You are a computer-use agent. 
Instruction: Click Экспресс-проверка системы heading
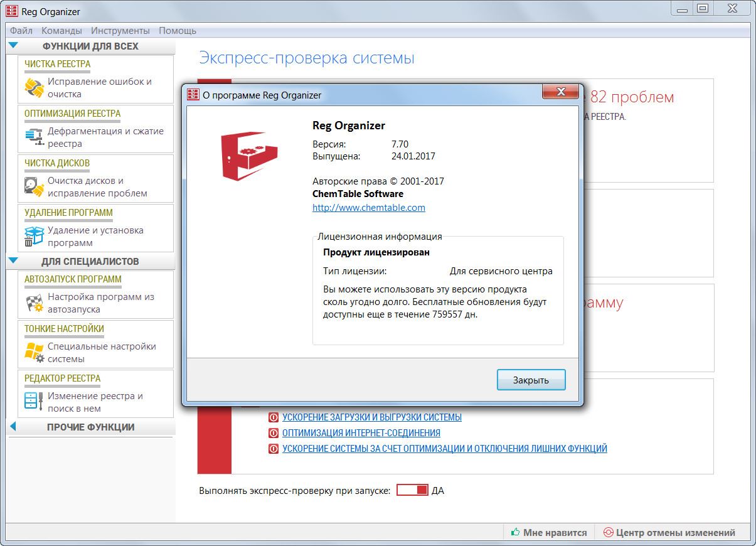[307, 58]
